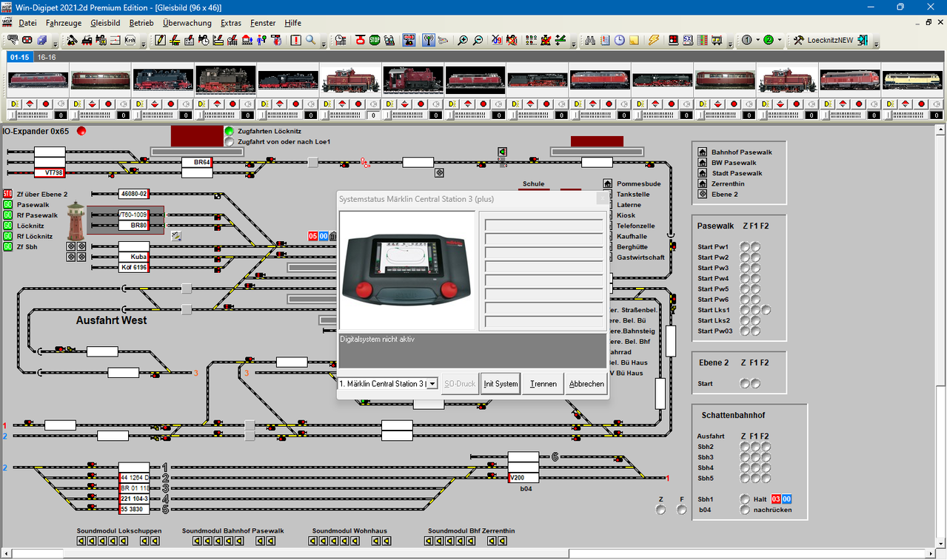Click the speed slider of the first locomotive
The height and width of the screenshot is (560, 947).
(x=30, y=115)
